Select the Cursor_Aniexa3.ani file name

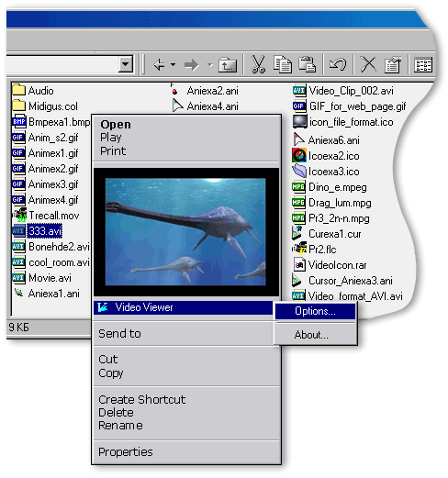[351, 281]
